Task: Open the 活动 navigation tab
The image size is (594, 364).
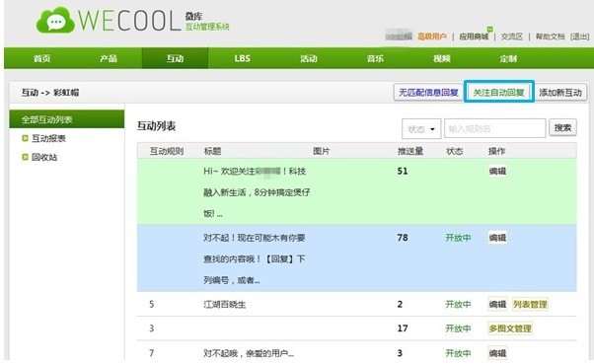Action: point(309,58)
